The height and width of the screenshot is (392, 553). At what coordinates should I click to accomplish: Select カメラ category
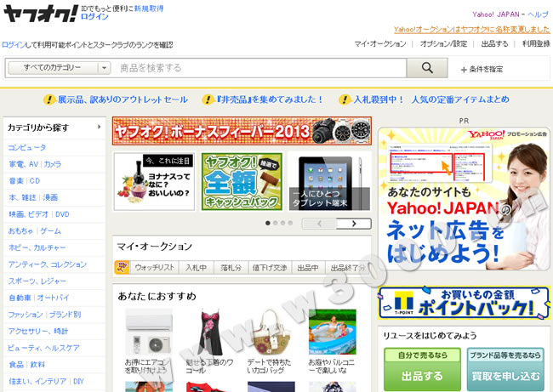pos(53,164)
